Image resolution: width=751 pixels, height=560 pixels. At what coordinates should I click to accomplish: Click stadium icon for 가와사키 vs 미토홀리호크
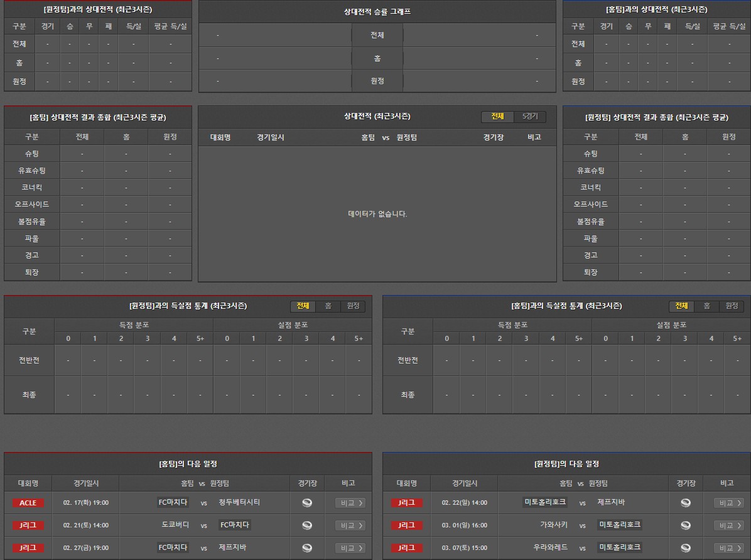coord(686,525)
